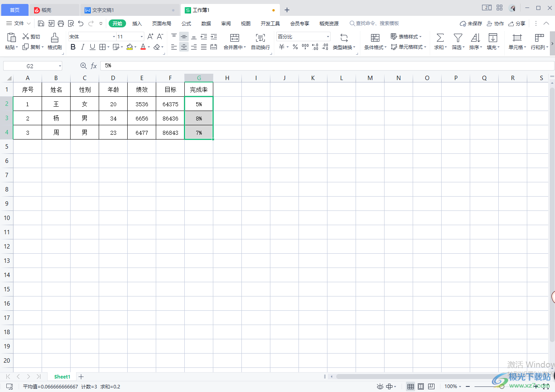
Task: Decrease indent icon
Action: pyautogui.click(x=204, y=36)
